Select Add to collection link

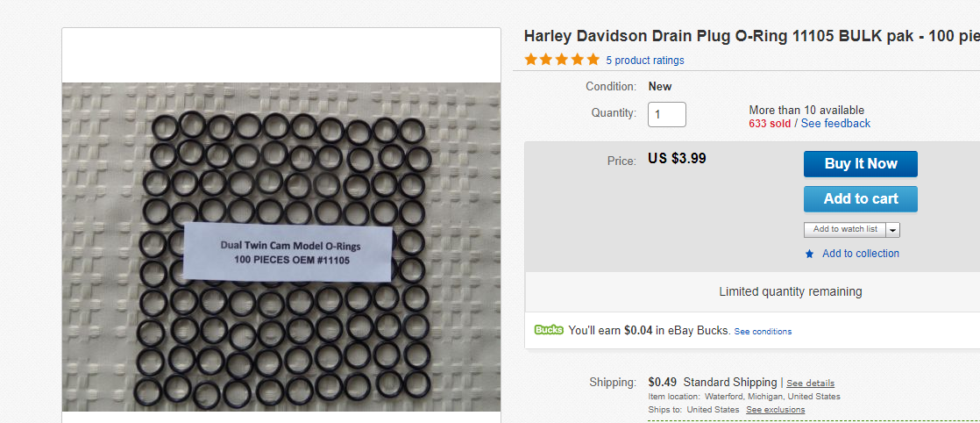click(x=860, y=254)
